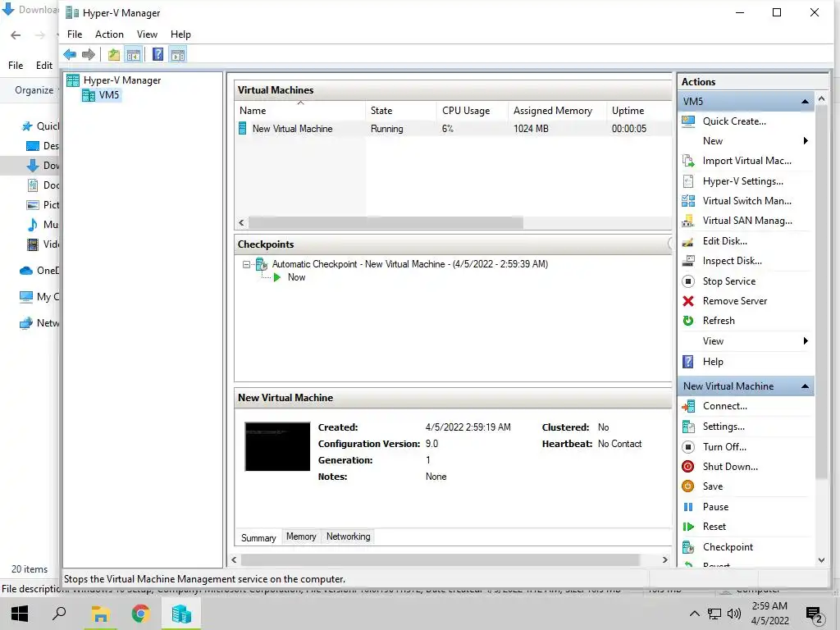The height and width of the screenshot is (630, 840).
Task: Open taskbar search magnifier
Action: [59, 614]
